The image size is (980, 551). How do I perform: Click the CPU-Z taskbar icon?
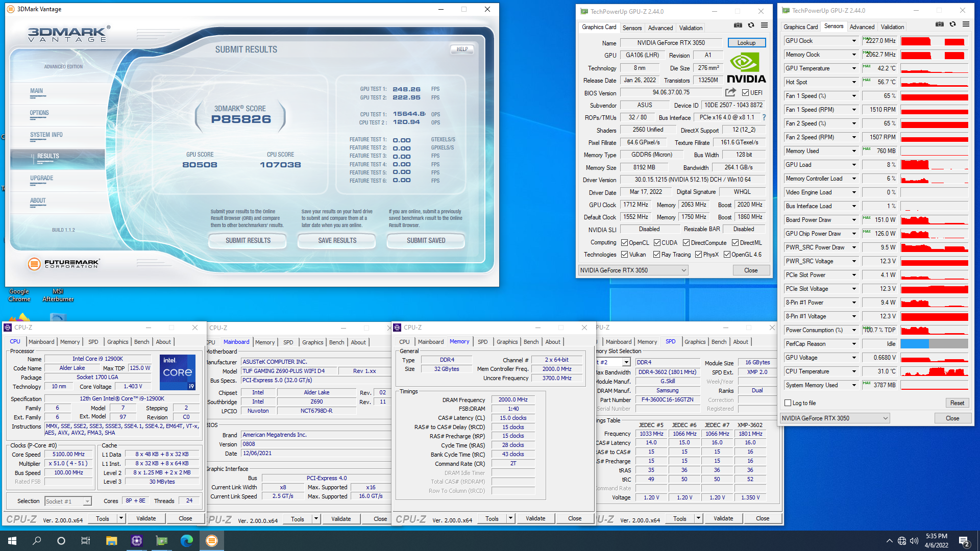click(136, 541)
